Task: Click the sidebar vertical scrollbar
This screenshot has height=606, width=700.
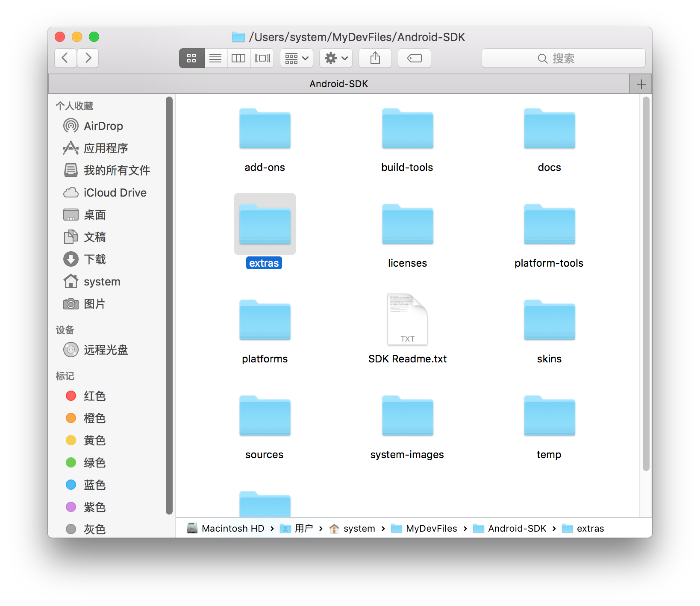Action: pyautogui.click(x=169, y=305)
